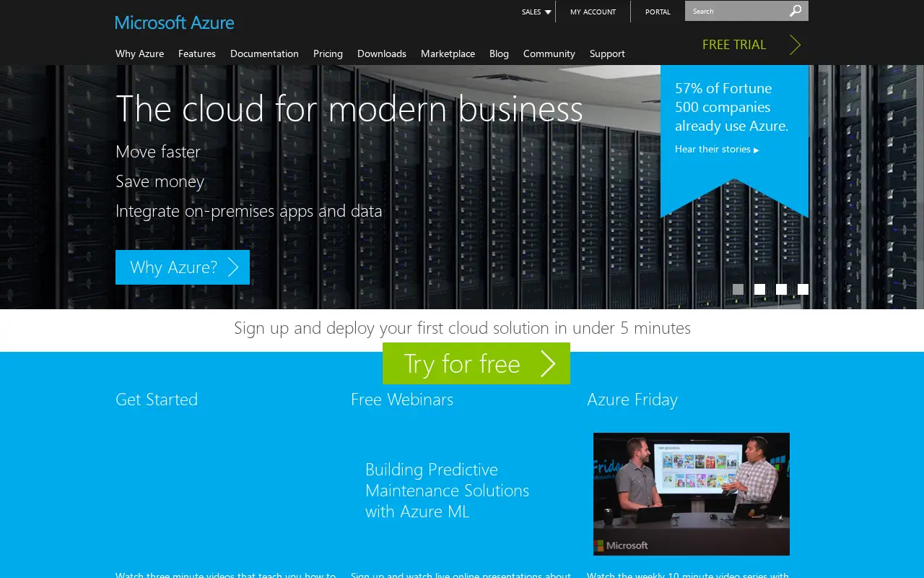Open the Marketplace menu item
The image size is (924, 578).
448,53
